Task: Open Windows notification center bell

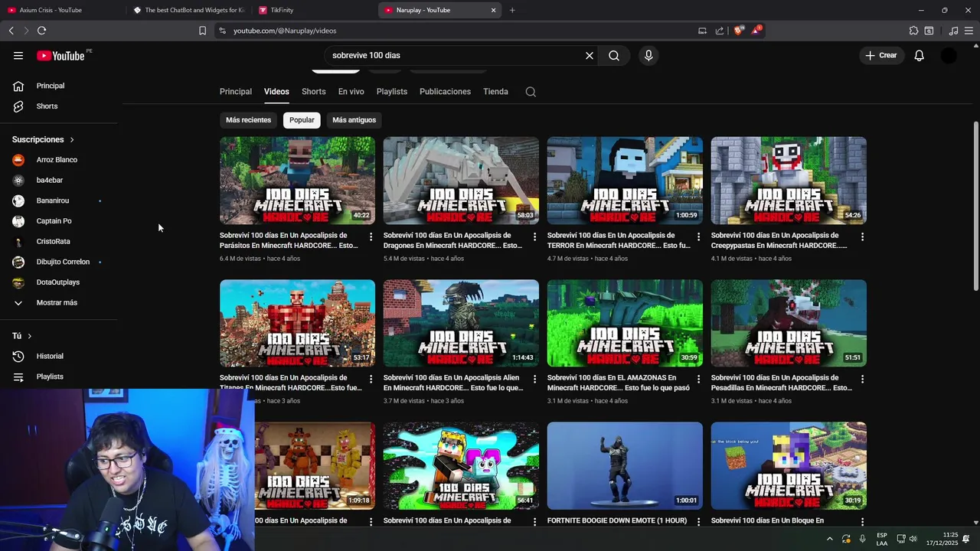Action: 966,539
